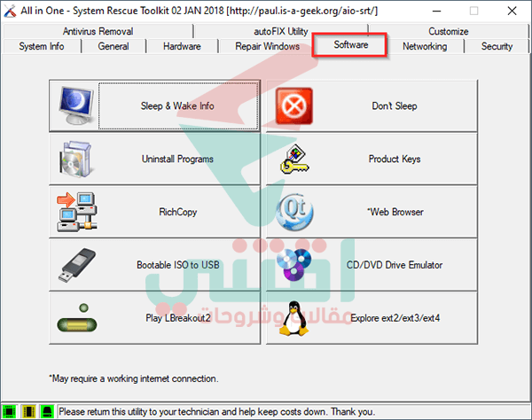Click the Qt Web Browser icon
The width and height of the screenshot is (532, 420).
[294, 212]
